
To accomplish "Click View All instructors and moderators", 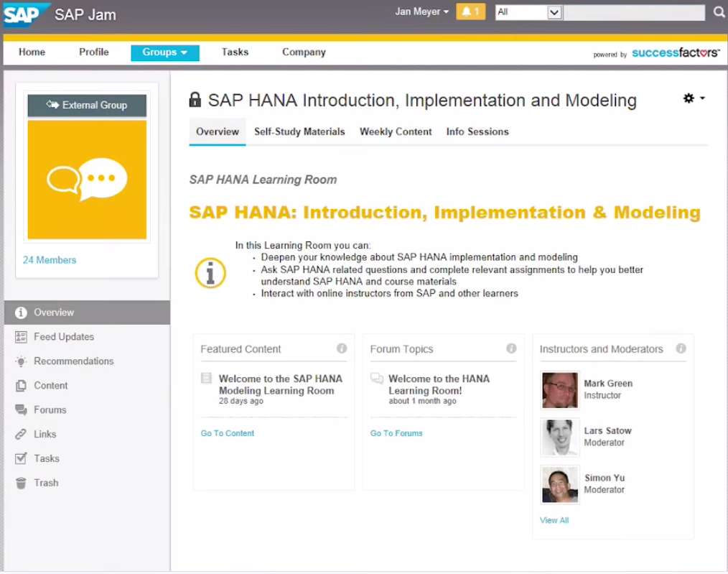I will [x=554, y=520].
